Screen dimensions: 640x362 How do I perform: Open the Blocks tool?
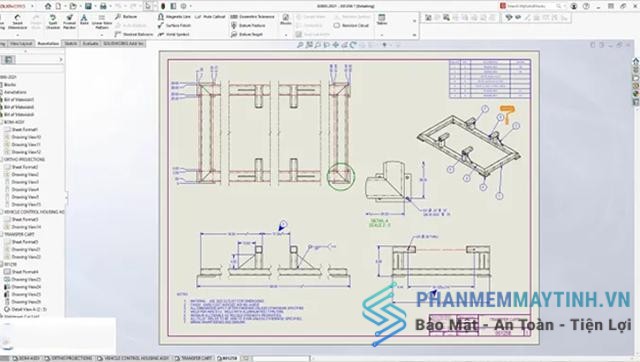coord(286,19)
